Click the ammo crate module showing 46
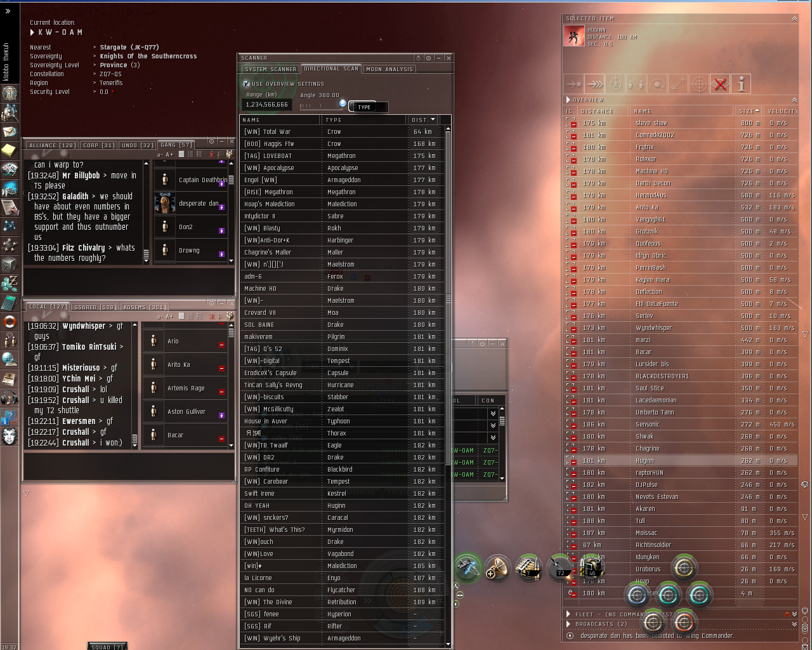 click(x=590, y=567)
